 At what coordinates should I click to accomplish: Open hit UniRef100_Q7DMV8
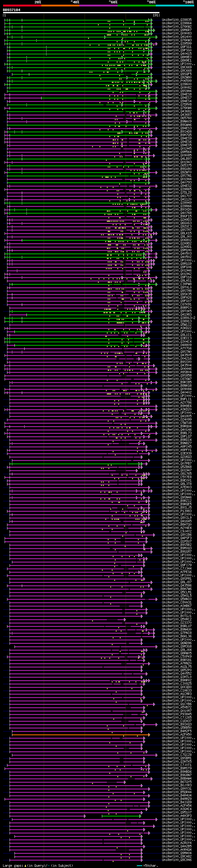pyautogui.click(x=177, y=104)
